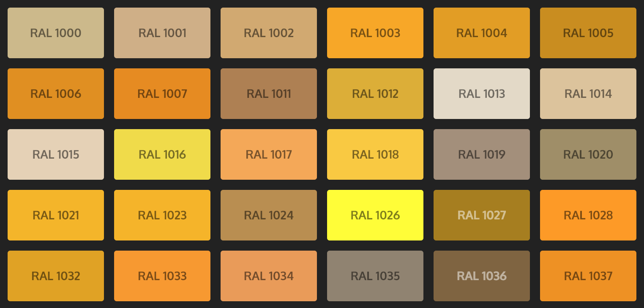Viewport: 644px width, 308px height.
Task: Choose the RAL 1015 light ivory tile
Action: pyautogui.click(x=56, y=154)
